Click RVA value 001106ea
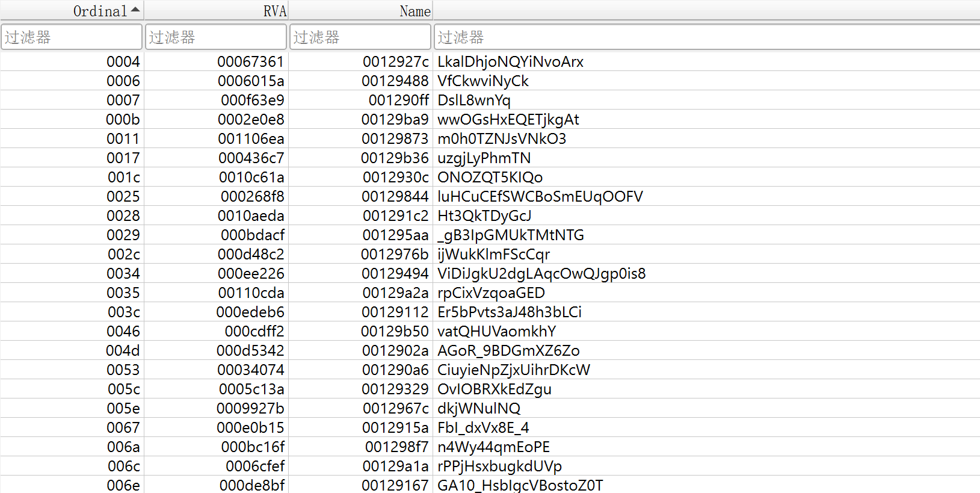Image resolution: width=980 pixels, height=493 pixels. point(251,138)
